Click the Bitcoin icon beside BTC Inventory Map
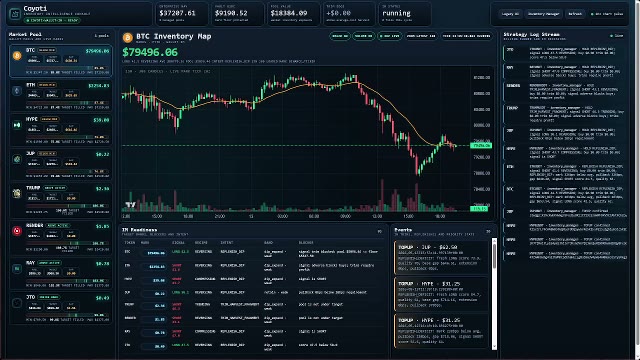The height and width of the screenshot is (360, 640). (128, 38)
